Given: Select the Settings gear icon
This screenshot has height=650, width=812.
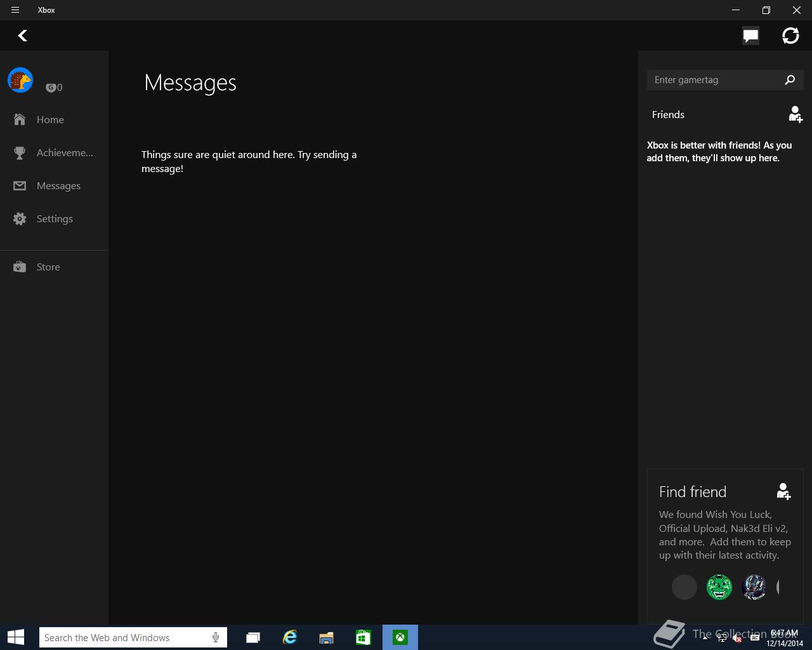Looking at the screenshot, I should click(x=20, y=218).
